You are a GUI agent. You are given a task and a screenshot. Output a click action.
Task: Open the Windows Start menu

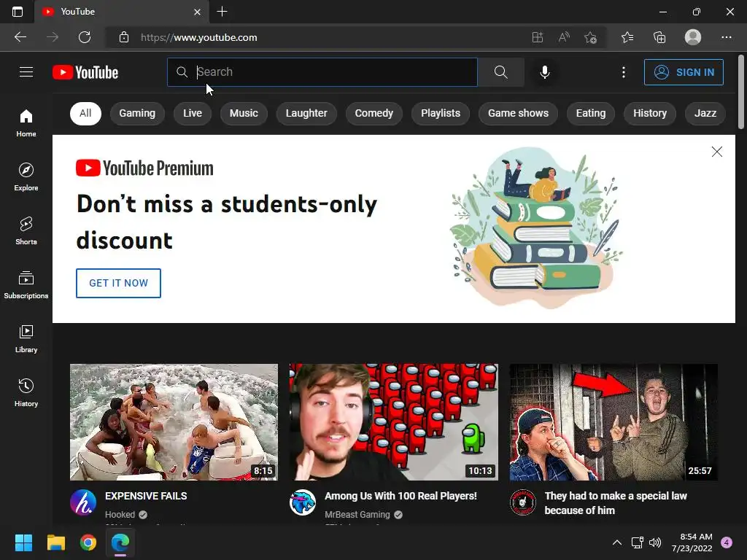24,542
